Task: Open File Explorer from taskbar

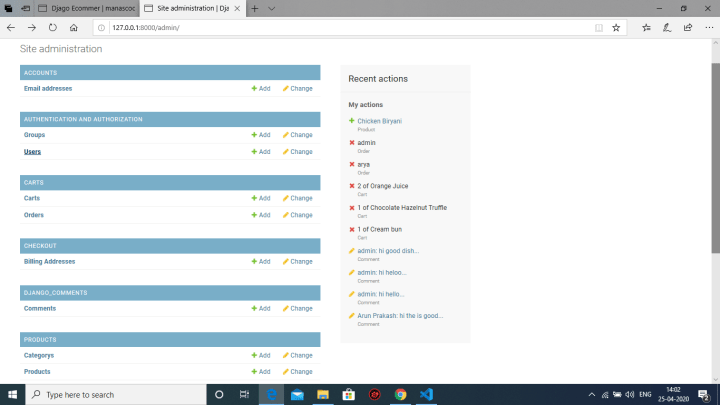Action: [x=323, y=394]
